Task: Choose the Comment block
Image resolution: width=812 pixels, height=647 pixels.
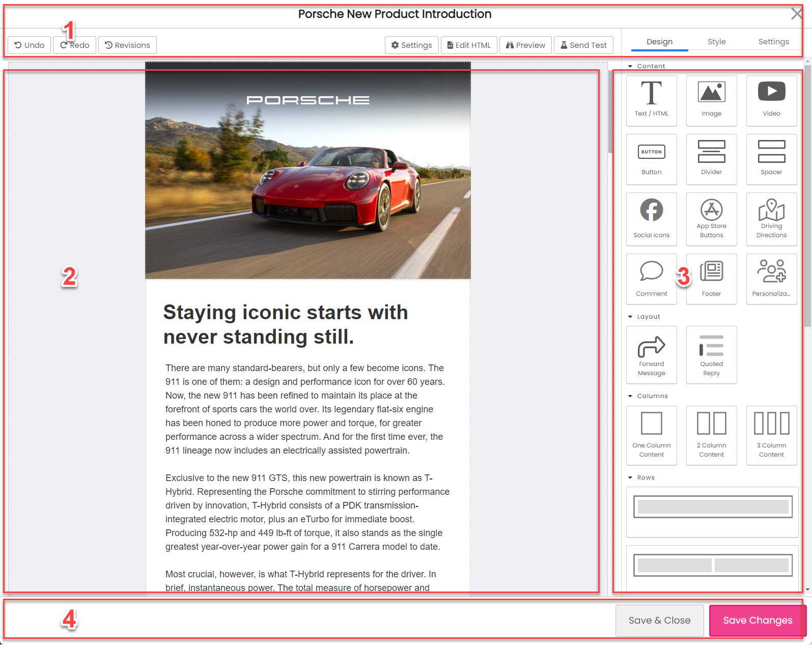Action: click(651, 279)
